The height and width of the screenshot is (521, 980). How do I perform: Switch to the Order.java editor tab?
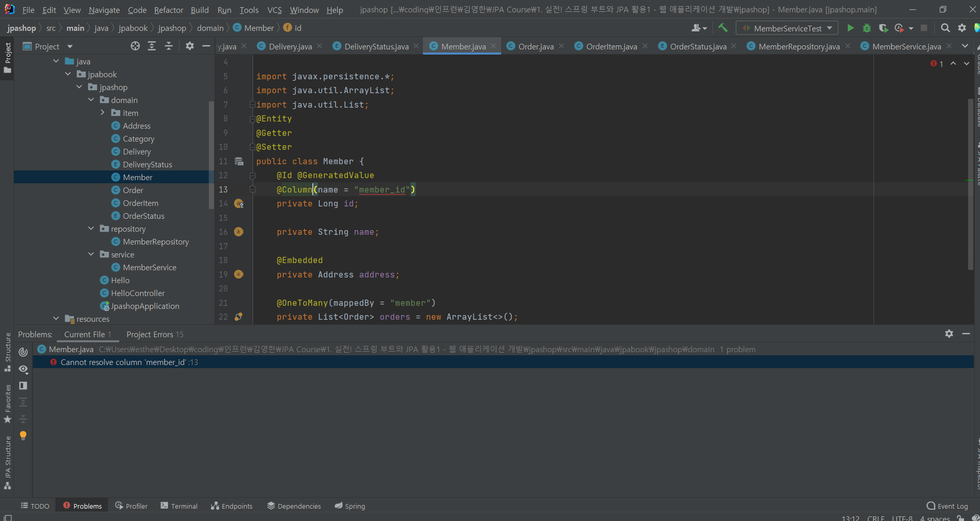click(536, 46)
